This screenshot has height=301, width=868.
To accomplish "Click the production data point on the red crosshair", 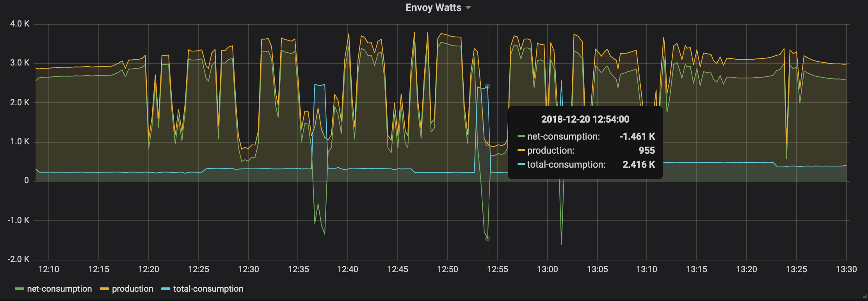I will (x=487, y=144).
